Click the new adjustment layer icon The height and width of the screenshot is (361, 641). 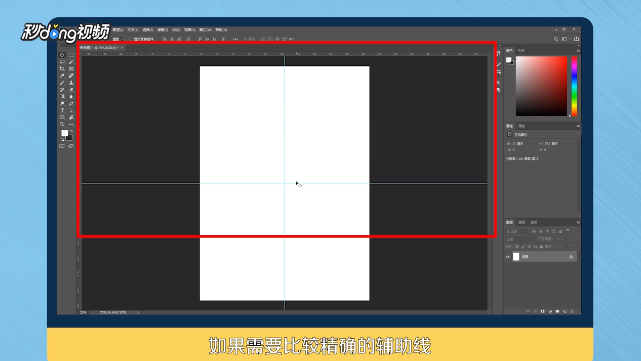(x=550, y=312)
